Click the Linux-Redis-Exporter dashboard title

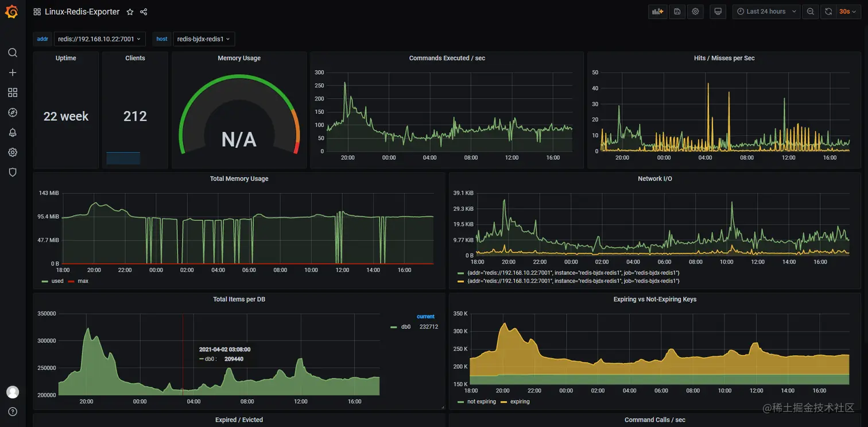click(x=82, y=11)
